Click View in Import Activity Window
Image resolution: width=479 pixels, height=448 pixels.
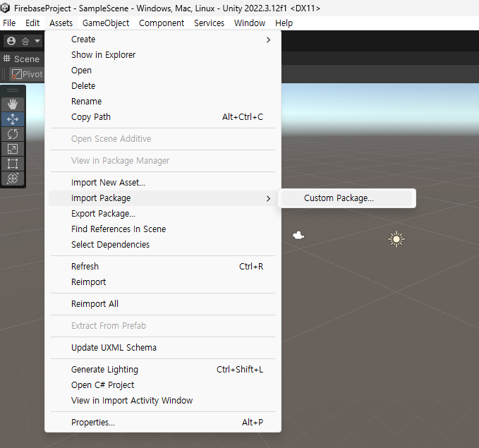tap(163, 401)
